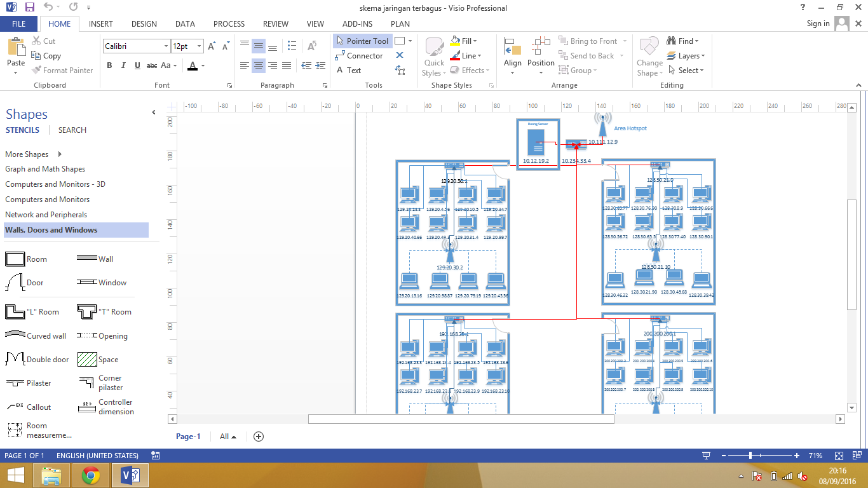Screen dimensions: 868x488
Task: Pick the Door shape from stencil
Action: click(x=25, y=283)
